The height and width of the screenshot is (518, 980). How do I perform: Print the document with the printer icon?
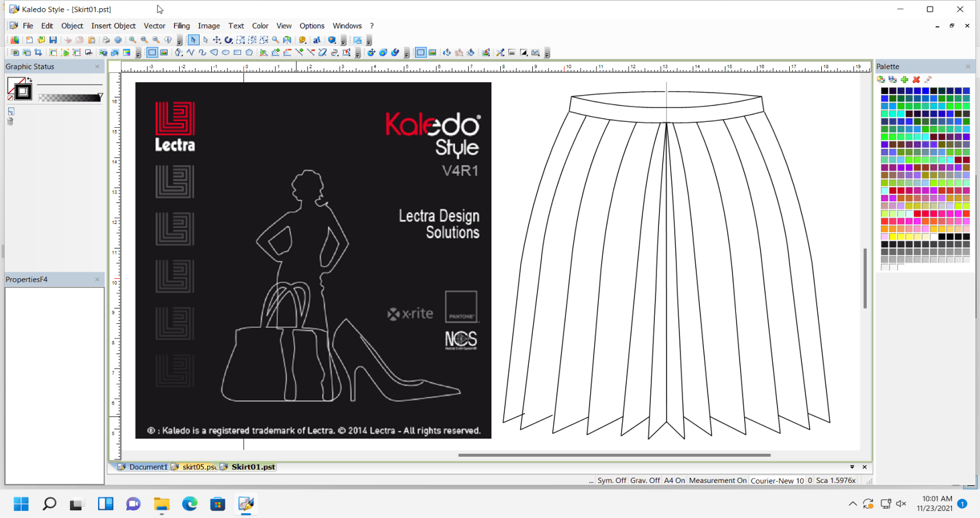(x=106, y=40)
